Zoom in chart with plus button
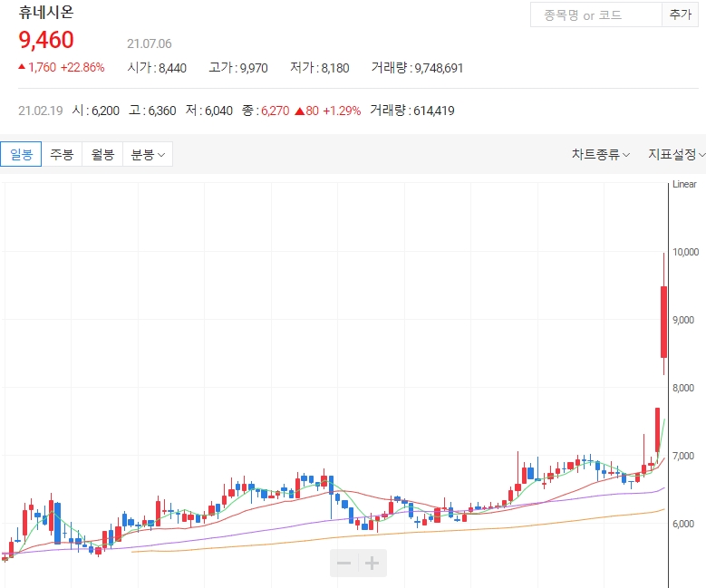This screenshot has height=588, width=706. coord(372,563)
